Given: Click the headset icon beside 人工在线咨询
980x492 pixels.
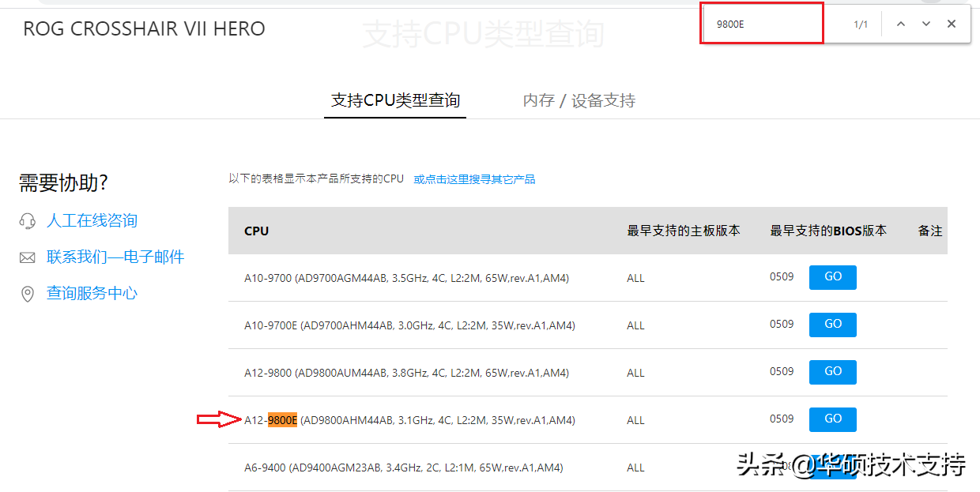Looking at the screenshot, I should (x=28, y=221).
